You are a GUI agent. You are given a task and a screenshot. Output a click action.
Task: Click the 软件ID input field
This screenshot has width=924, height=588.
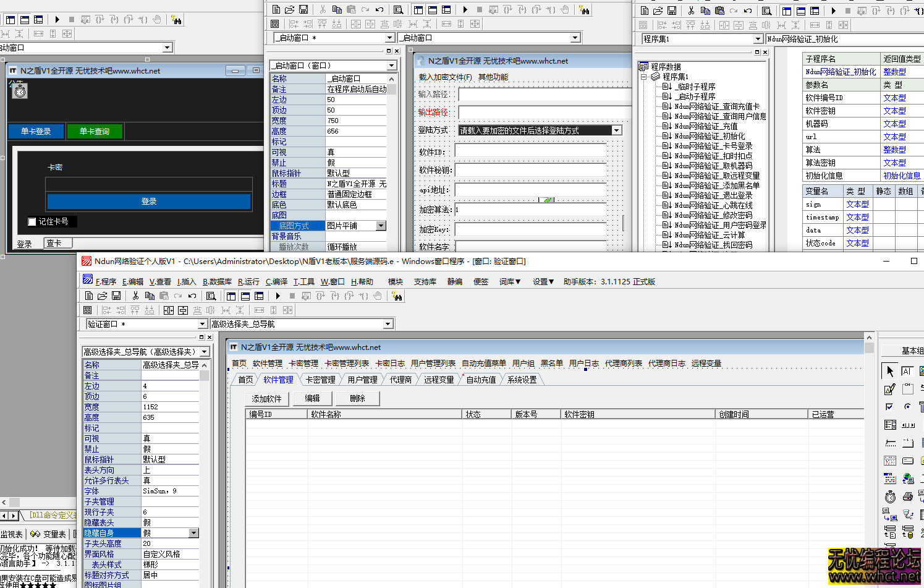[x=530, y=151]
